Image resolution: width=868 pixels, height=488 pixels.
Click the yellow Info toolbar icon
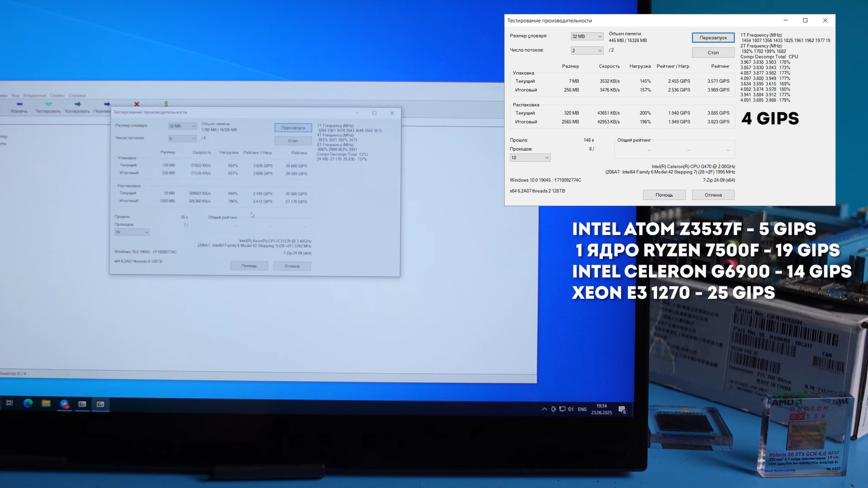tap(166, 104)
